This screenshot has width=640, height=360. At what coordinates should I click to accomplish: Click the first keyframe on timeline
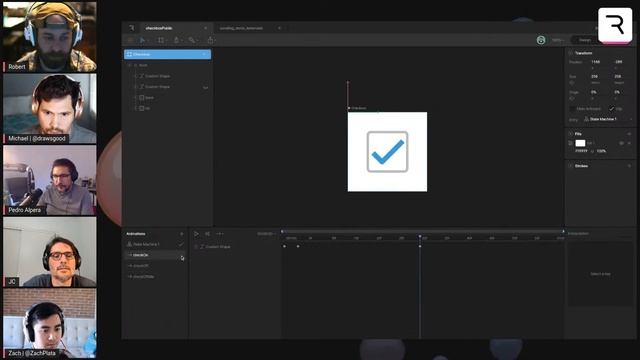[x=284, y=246]
